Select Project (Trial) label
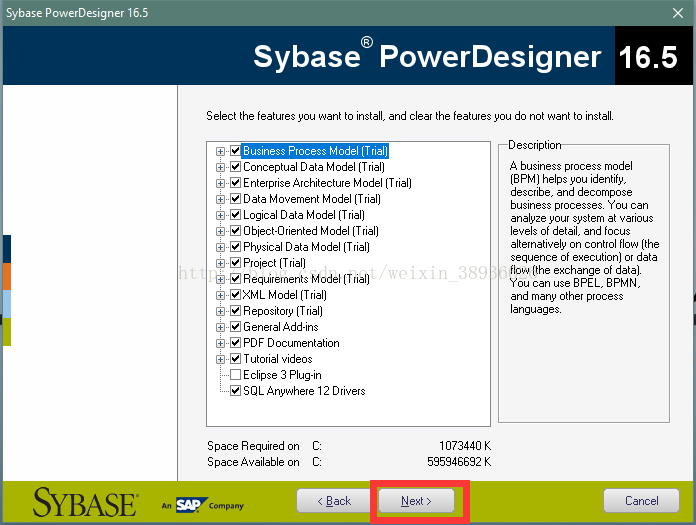Viewport: 696px width, 525px height. [274, 263]
